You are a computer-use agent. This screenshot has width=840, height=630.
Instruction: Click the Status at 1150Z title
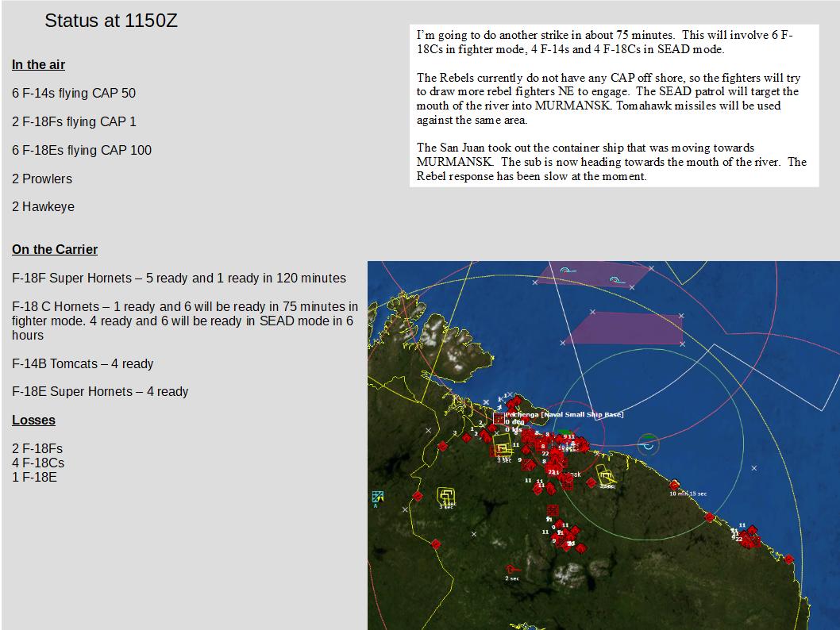(111, 21)
